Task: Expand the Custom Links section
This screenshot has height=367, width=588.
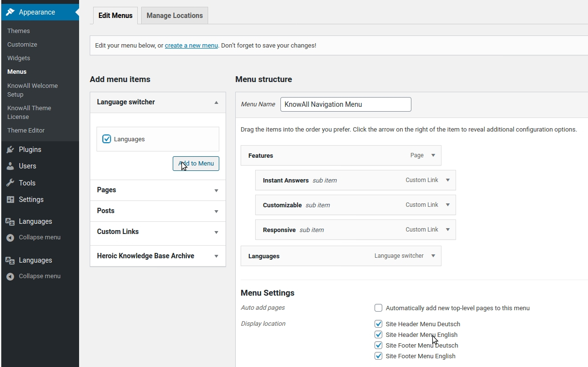Action: point(158,232)
